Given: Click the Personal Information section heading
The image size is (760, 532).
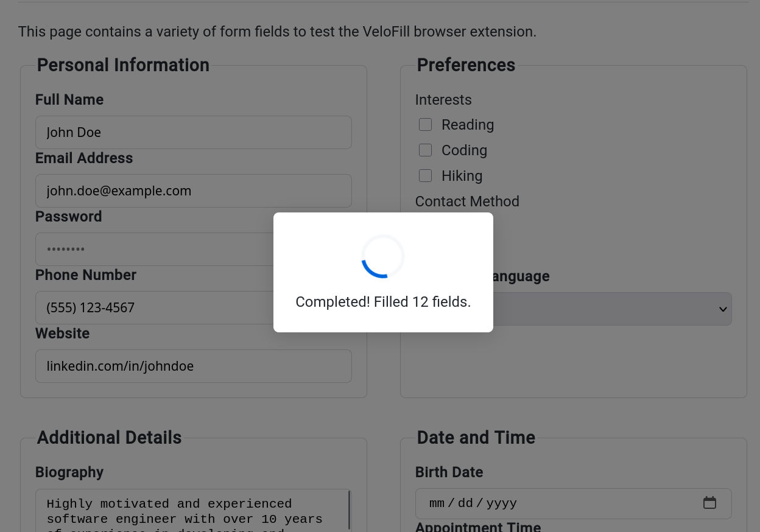Looking at the screenshot, I should tap(123, 65).
